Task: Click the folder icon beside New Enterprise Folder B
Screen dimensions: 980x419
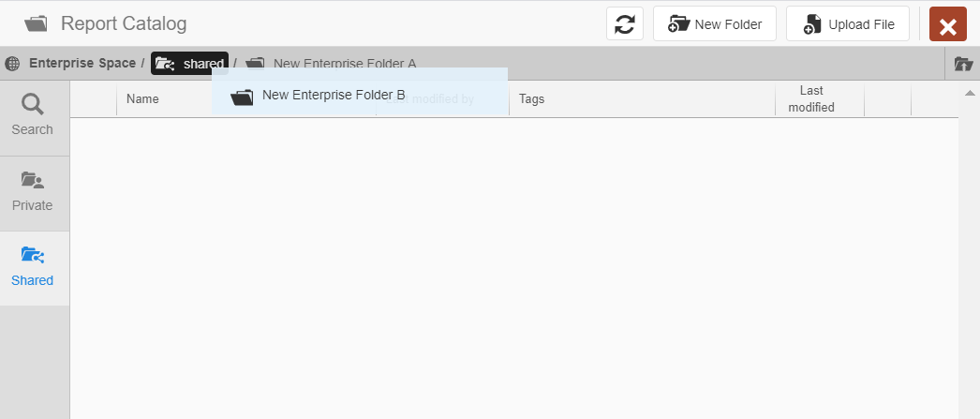Action: click(x=243, y=96)
